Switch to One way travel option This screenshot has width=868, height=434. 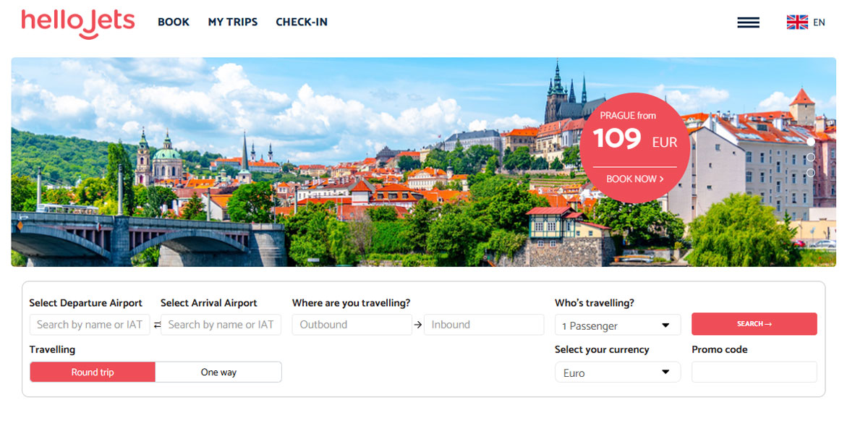218,373
